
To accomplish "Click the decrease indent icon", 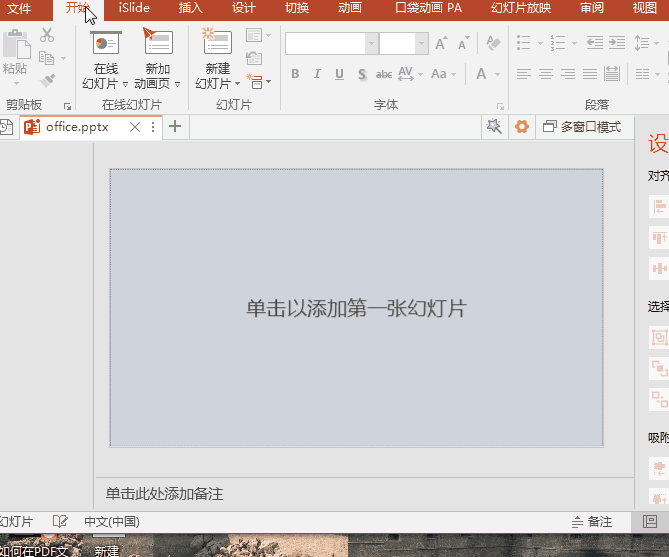I will pyautogui.click(x=595, y=43).
